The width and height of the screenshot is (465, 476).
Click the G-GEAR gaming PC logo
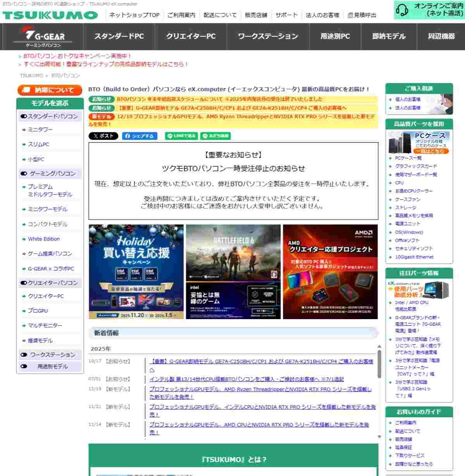43,37
